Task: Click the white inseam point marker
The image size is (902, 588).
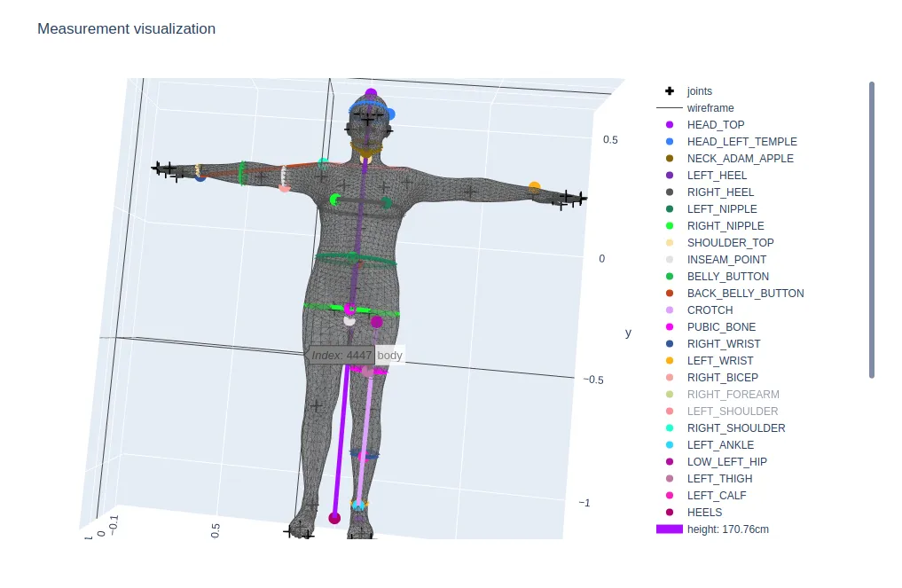Action: point(349,320)
